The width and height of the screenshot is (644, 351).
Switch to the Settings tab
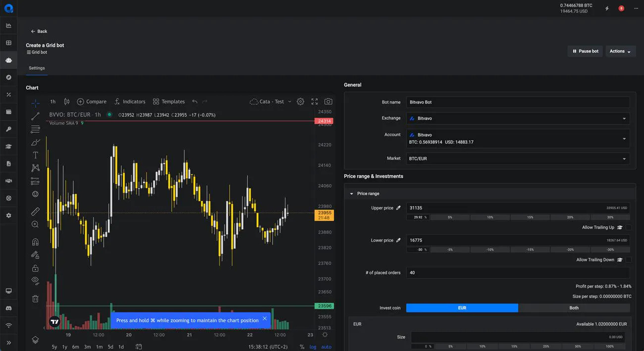(36, 68)
